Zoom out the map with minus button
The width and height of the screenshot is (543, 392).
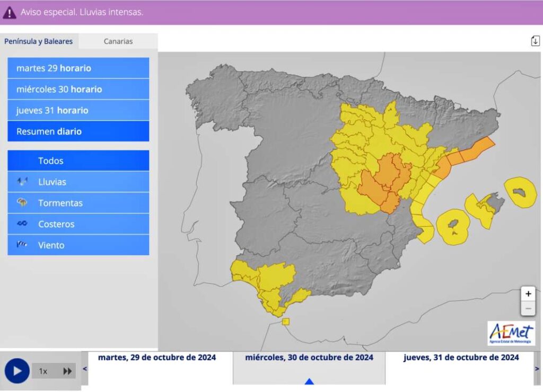[528, 308]
